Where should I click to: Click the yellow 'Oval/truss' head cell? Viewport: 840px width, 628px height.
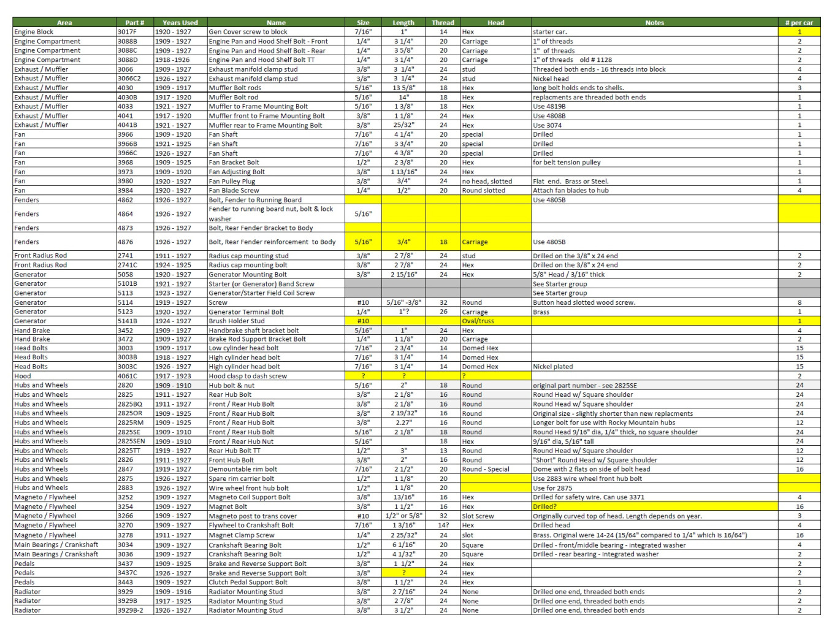click(495, 321)
